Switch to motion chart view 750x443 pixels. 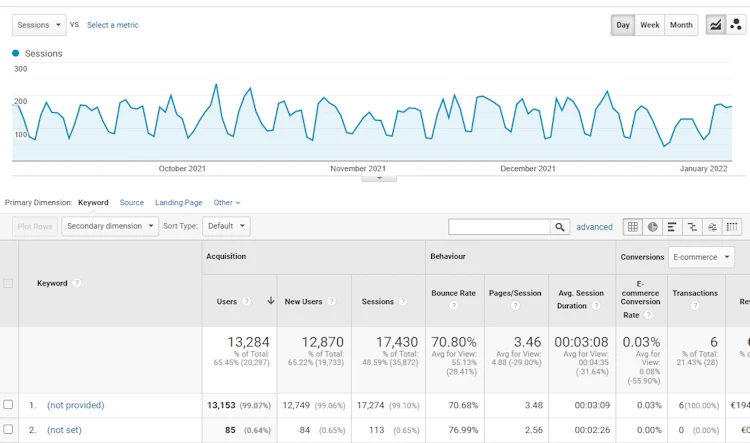point(736,25)
